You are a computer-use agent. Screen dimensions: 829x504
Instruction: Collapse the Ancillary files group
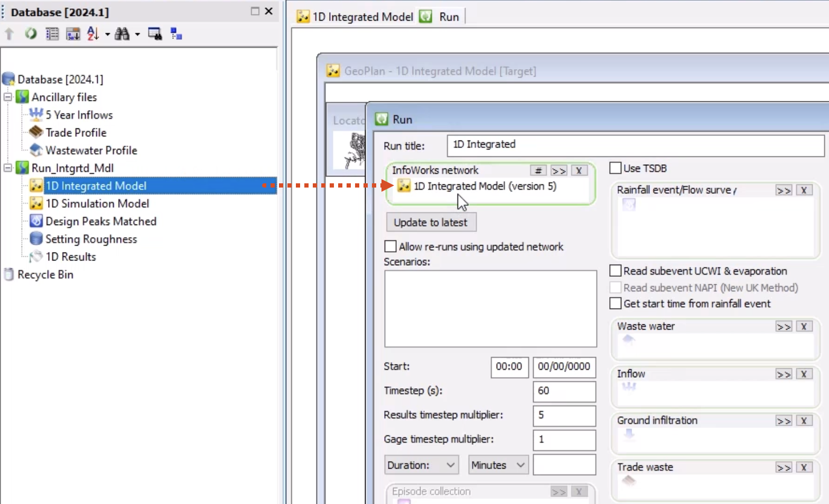pyautogui.click(x=8, y=97)
